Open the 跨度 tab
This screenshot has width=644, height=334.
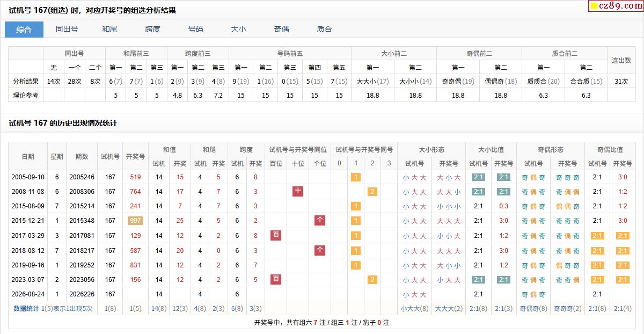(153, 30)
